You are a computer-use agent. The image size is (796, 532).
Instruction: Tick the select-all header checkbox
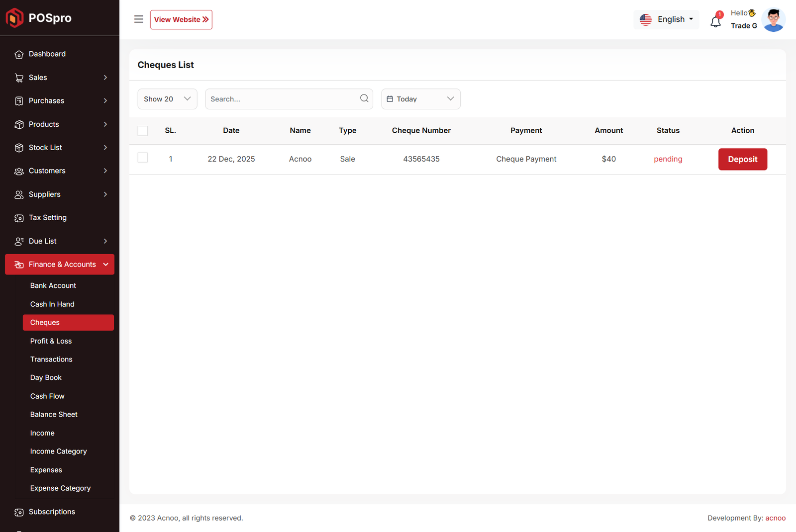coord(143,131)
